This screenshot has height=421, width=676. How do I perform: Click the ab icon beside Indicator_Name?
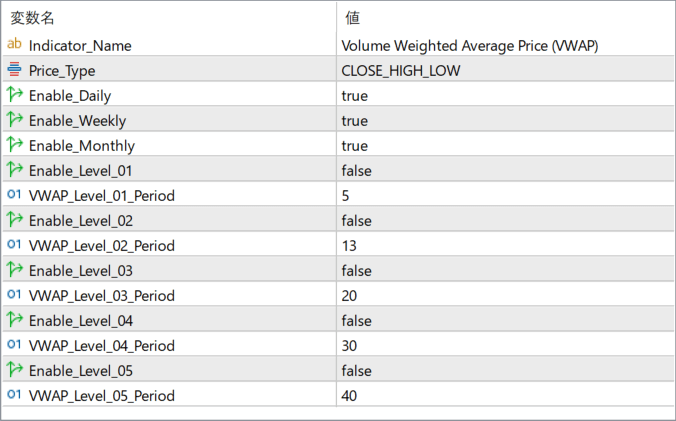pyautogui.click(x=14, y=45)
